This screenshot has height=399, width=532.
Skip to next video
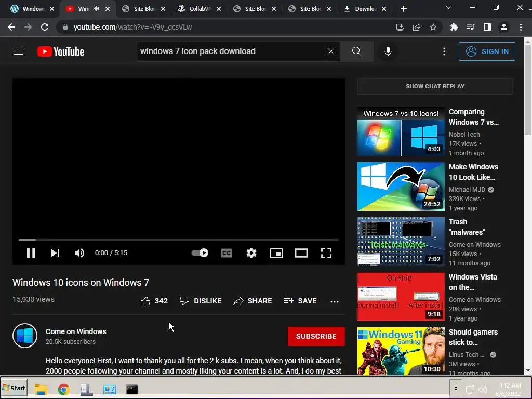(x=55, y=253)
